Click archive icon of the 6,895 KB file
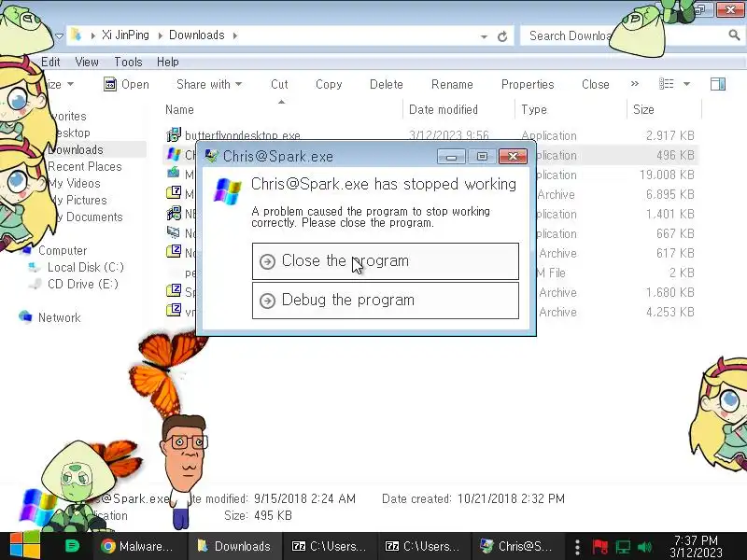The width and height of the screenshot is (747, 560). (x=174, y=193)
